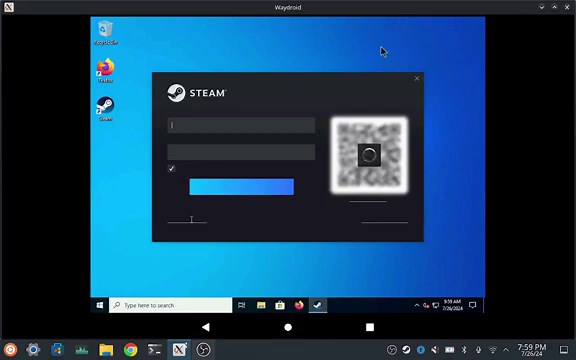Click the Windows taskbar search box
Viewport: 576px width, 360px height.
[x=170, y=305]
